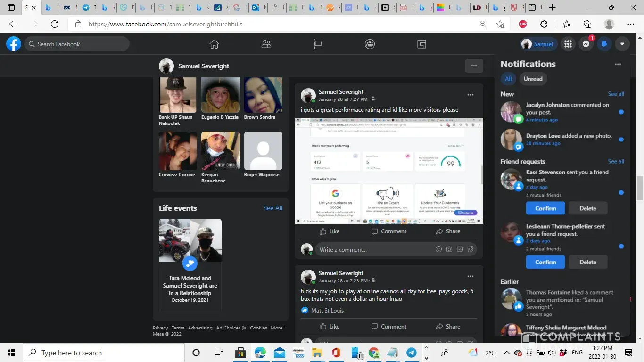Click the emoji icon in comment box
This screenshot has width=644, height=362.
[x=438, y=249]
